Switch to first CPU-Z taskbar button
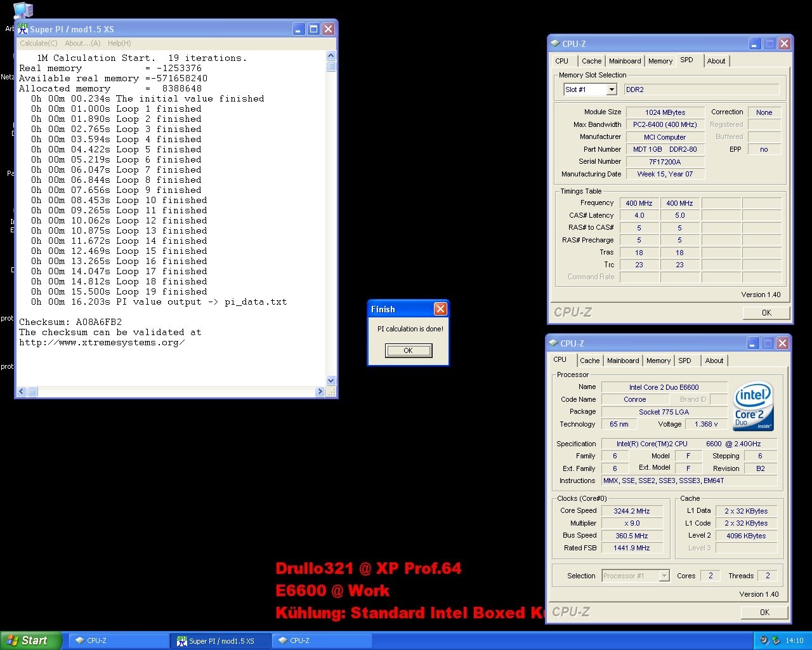The height and width of the screenshot is (650, 812). [117, 640]
